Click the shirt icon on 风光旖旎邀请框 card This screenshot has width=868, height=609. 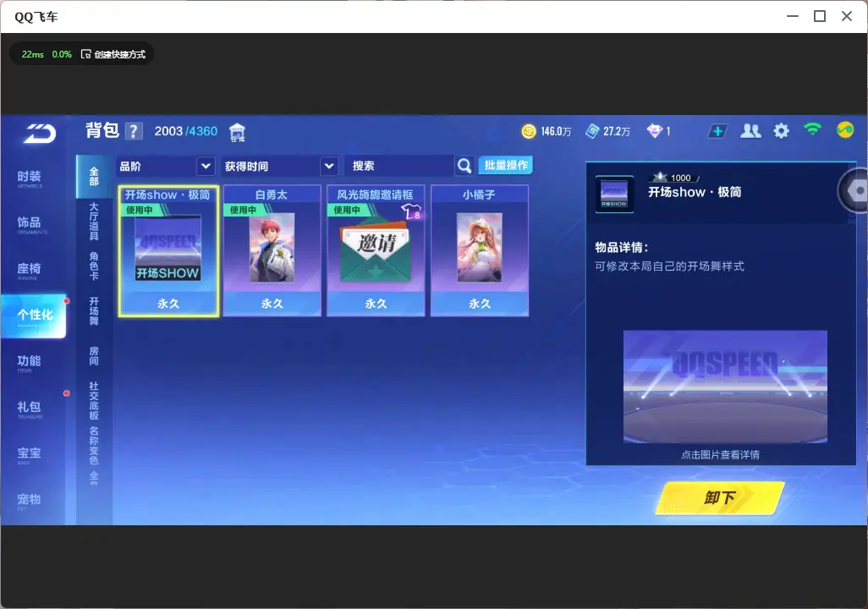tap(411, 211)
